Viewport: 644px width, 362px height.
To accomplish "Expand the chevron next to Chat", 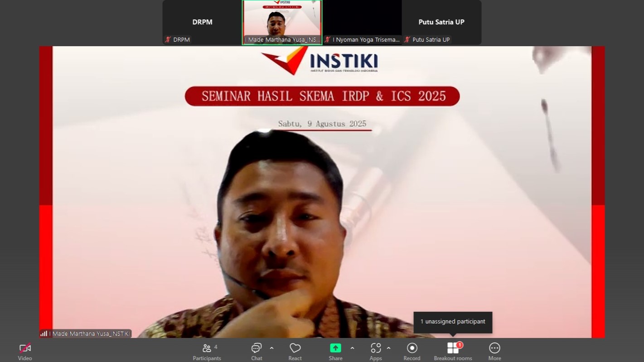I will (x=271, y=348).
